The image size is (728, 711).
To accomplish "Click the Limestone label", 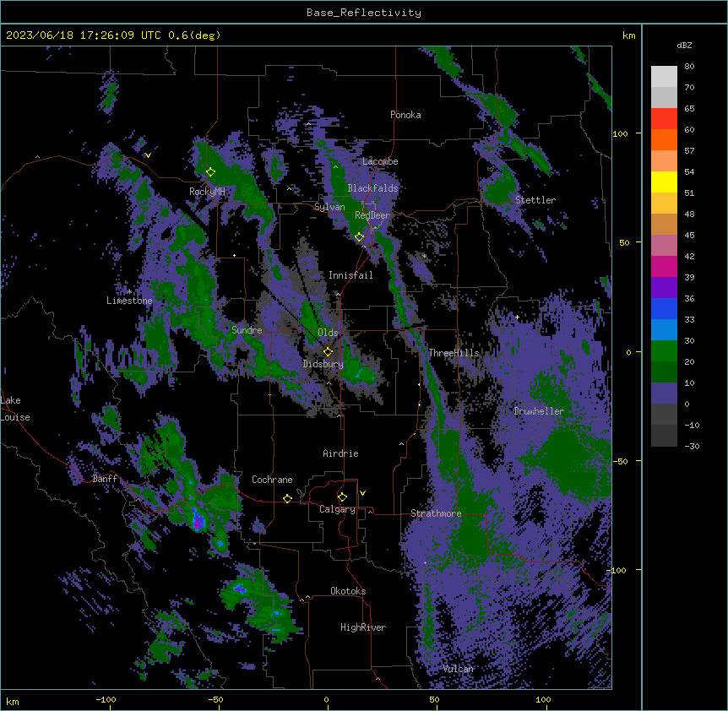I will 129,301.
